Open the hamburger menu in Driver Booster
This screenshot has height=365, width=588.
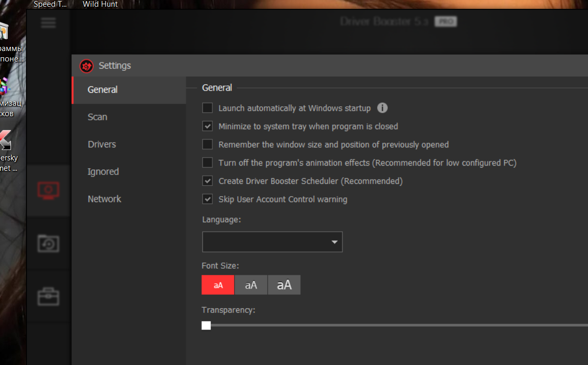48,23
